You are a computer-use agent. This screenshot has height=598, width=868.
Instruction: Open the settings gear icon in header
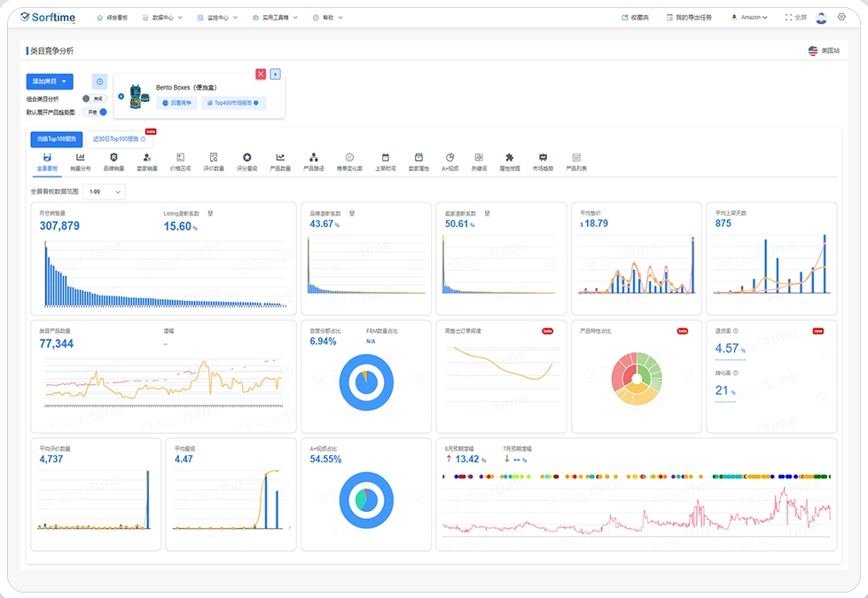click(x=841, y=17)
